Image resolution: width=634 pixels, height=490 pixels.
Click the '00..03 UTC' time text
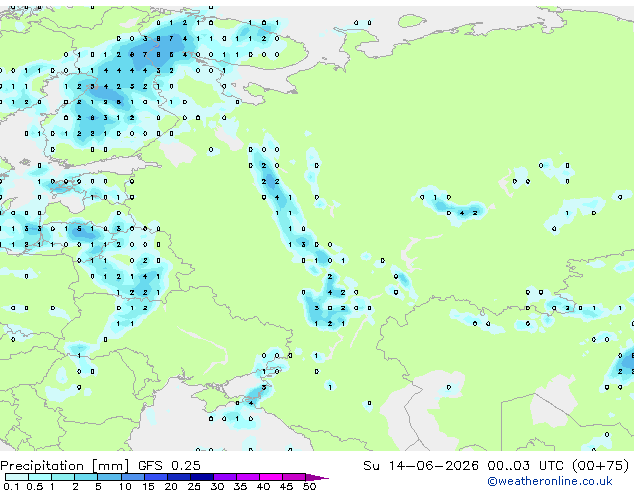click(525, 466)
